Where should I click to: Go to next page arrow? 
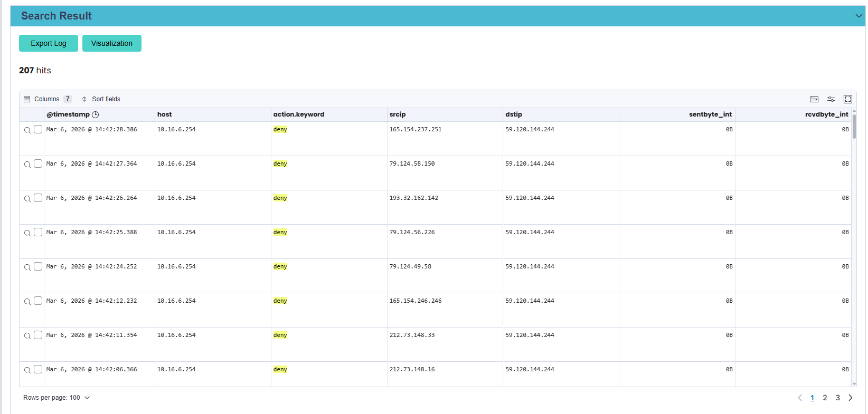(850, 398)
